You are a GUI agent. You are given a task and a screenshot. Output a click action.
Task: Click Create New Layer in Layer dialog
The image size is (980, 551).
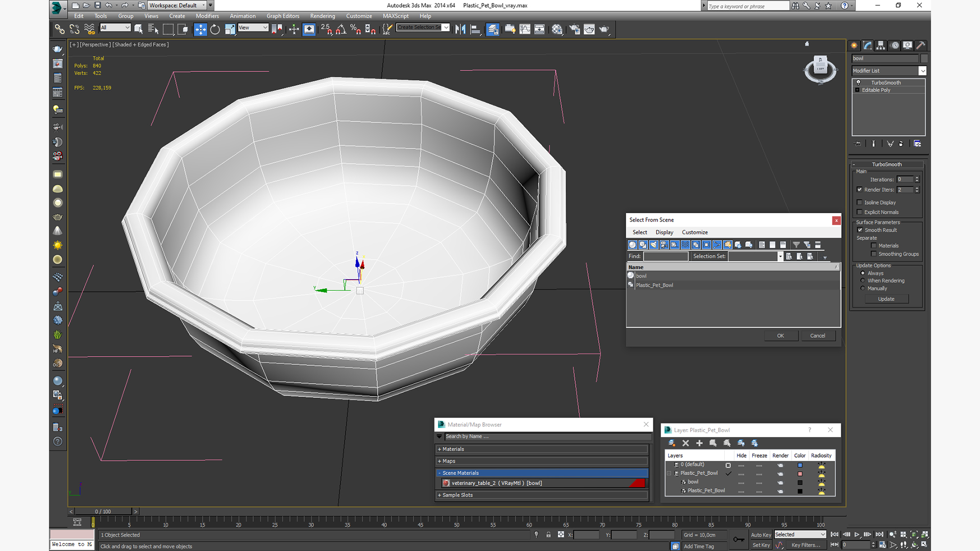(672, 443)
